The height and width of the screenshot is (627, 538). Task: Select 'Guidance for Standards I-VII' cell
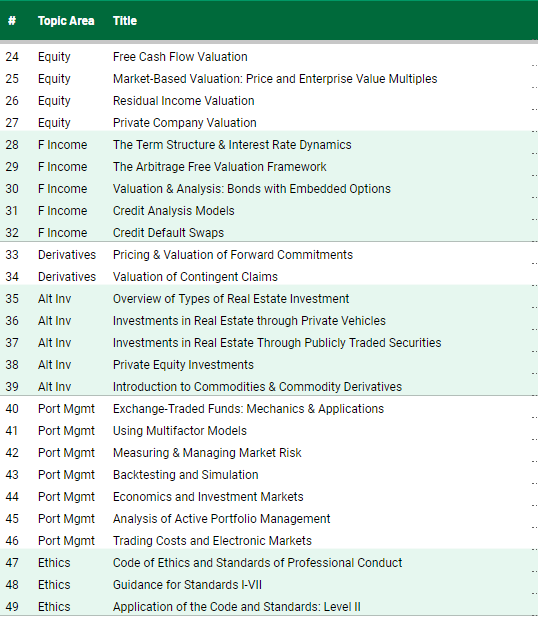(187, 585)
